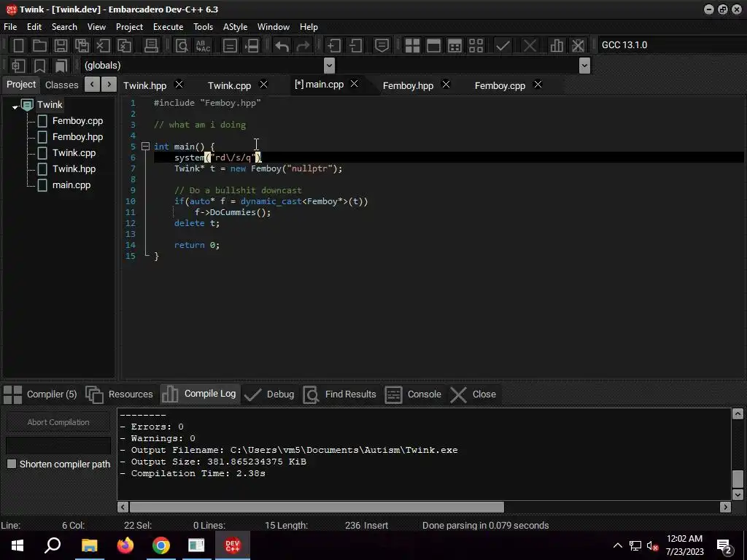Open the Compiler (5) bottom tab
This screenshot has height=560, width=747.
tap(40, 394)
